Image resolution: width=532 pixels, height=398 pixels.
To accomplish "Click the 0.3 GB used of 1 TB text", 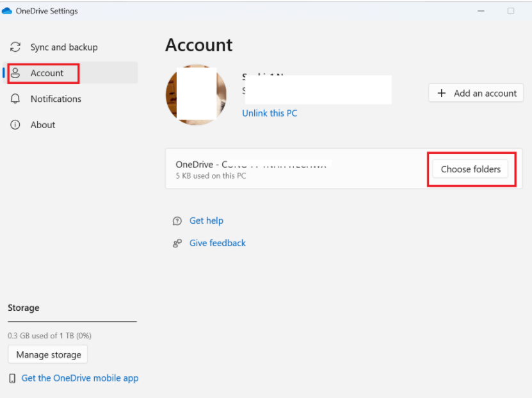I will (49, 336).
